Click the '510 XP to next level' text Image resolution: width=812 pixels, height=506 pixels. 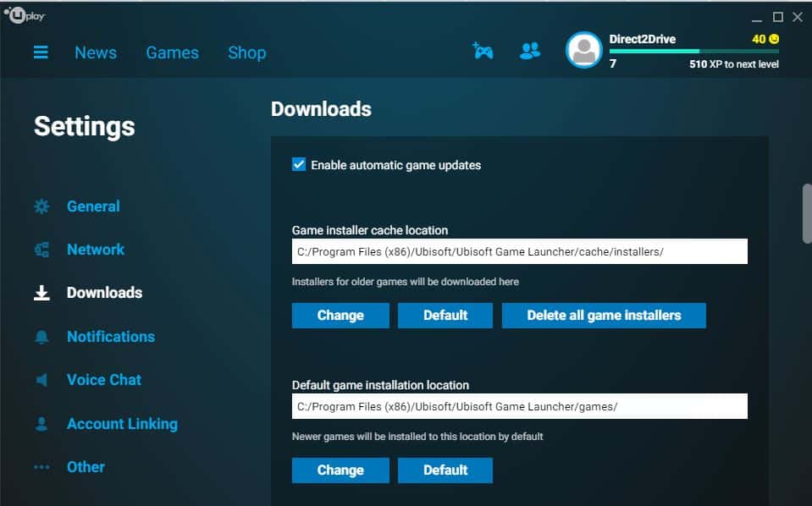click(734, 64)
